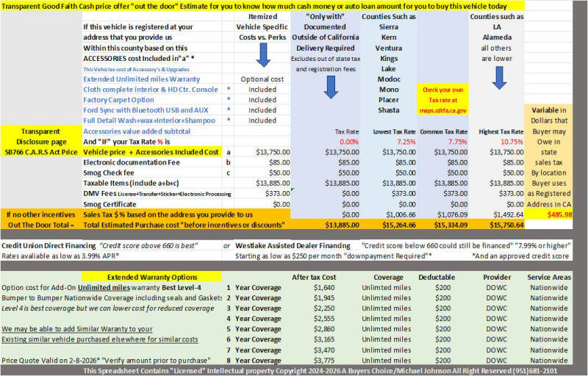Viewport: 588px width, 376px height.
Task: Click asterisk beside Factory Carpet Option
Action: coord(229,100)
